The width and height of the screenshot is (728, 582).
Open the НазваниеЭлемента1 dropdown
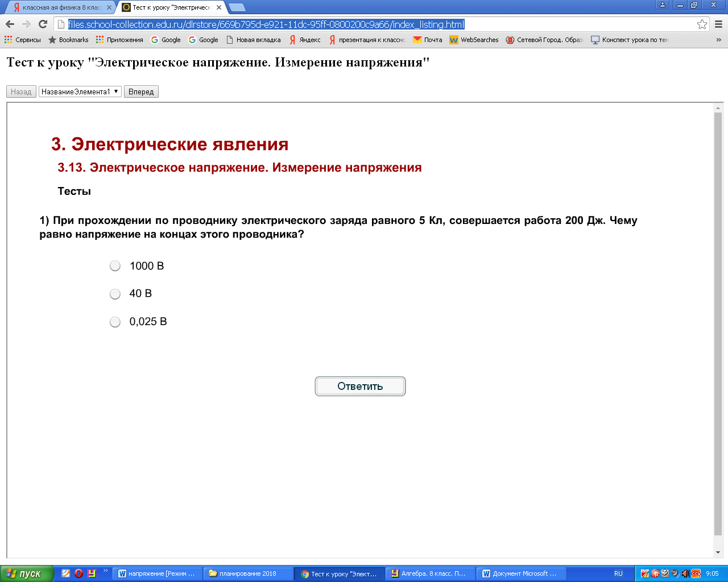click(80, 92)
